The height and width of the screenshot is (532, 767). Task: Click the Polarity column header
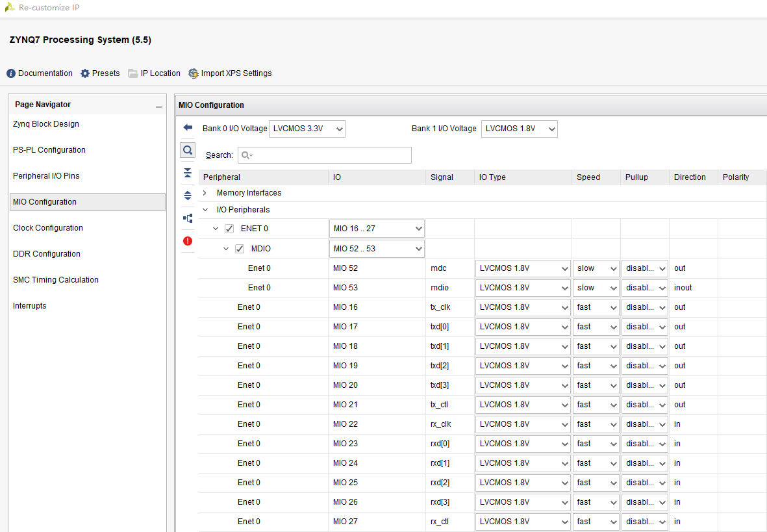coord(742,177)
